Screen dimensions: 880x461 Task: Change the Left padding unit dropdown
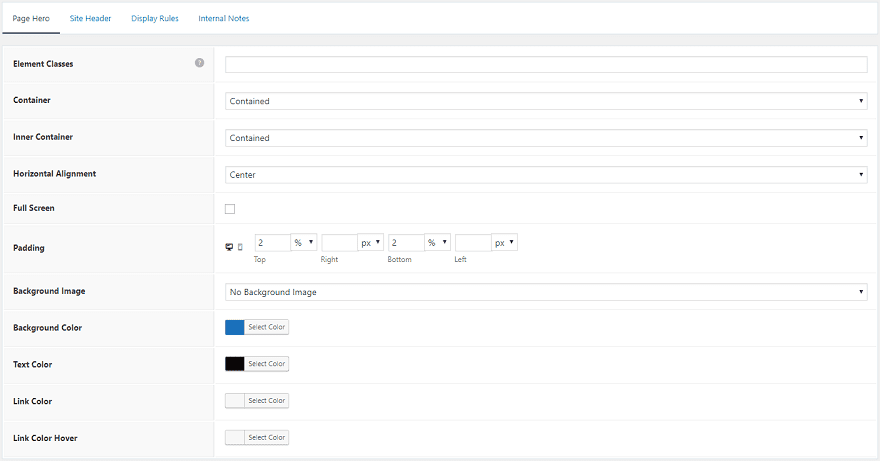point(505,243)
